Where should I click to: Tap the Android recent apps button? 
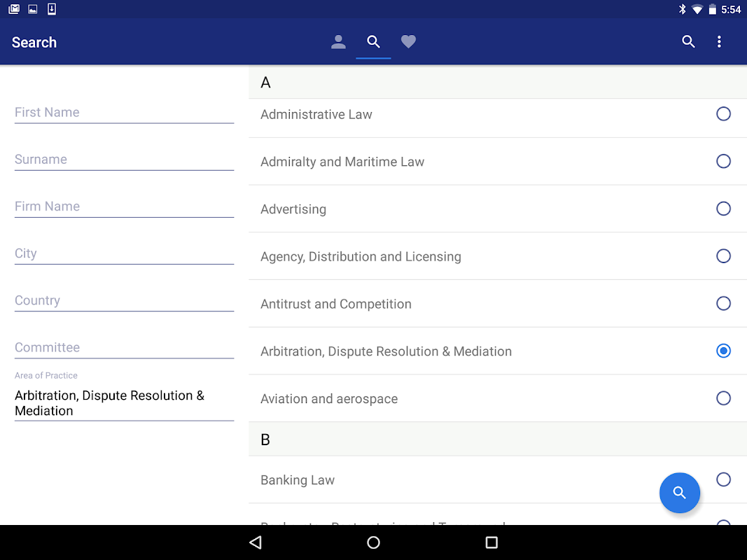(x=491, y=542)
